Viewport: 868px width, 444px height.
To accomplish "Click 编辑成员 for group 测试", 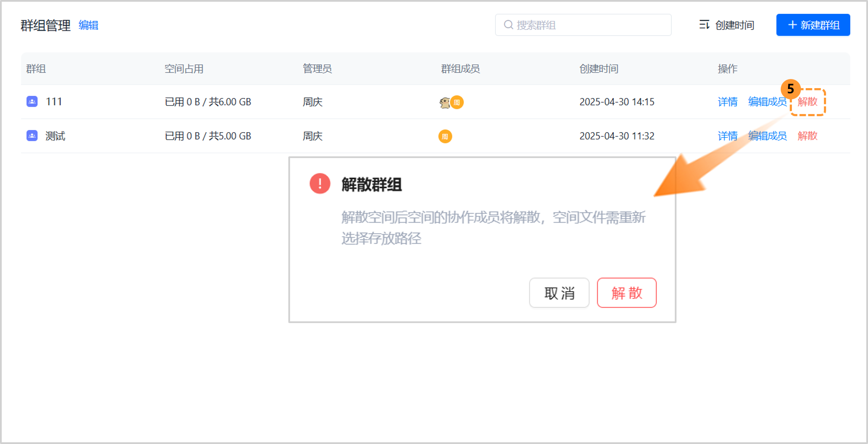I will 767,136.
